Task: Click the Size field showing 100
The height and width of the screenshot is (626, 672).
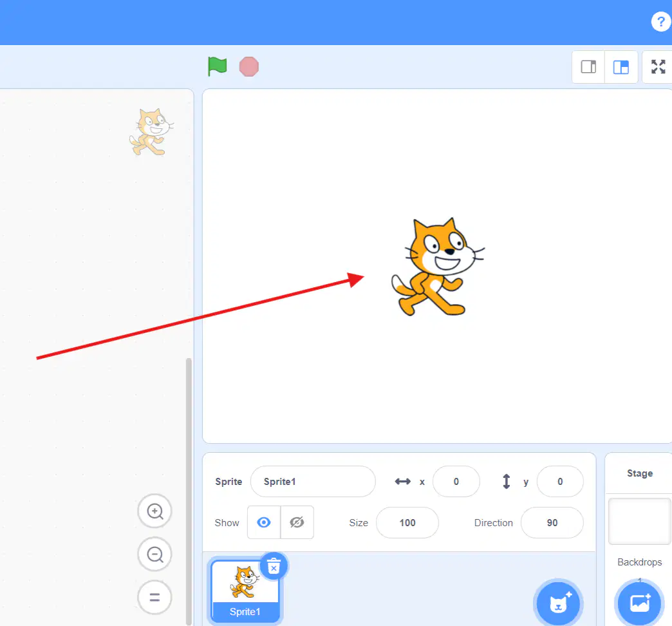Action: tap(407, 523)
